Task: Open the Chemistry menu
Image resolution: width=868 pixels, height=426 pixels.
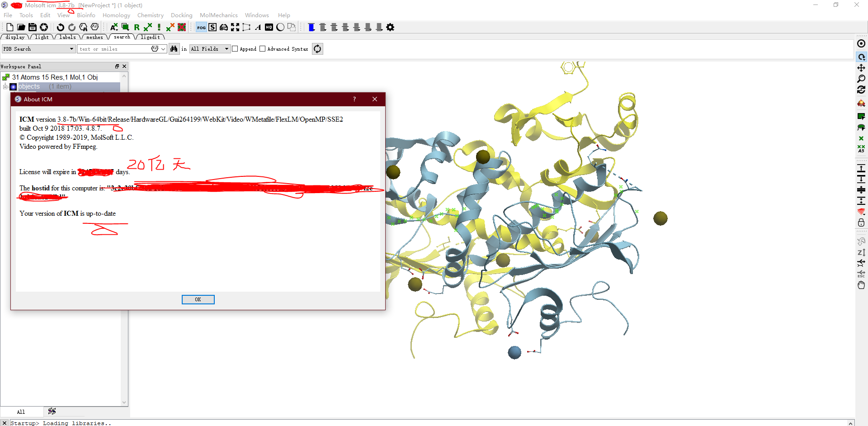Action: [151, 15]
